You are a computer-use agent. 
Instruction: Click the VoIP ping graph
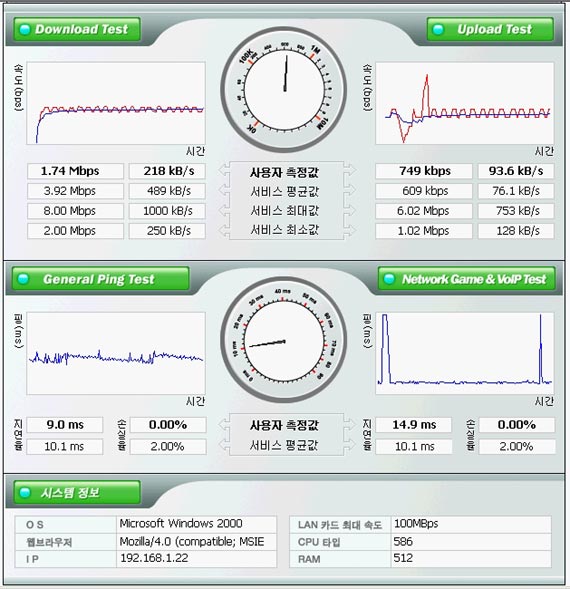465,353
